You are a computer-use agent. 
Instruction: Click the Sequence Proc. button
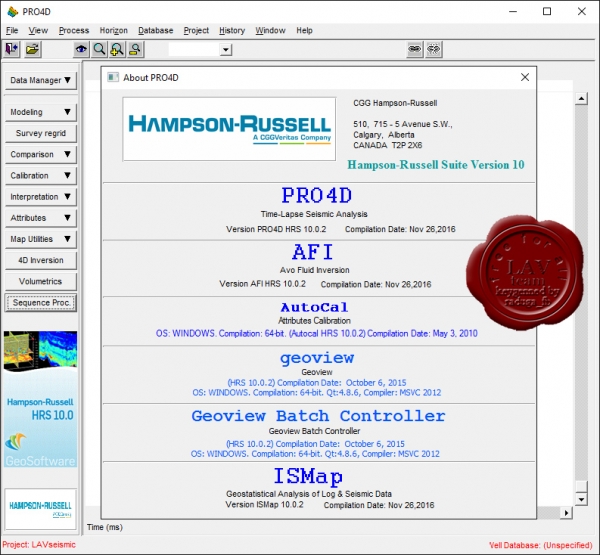pos(41,303)
